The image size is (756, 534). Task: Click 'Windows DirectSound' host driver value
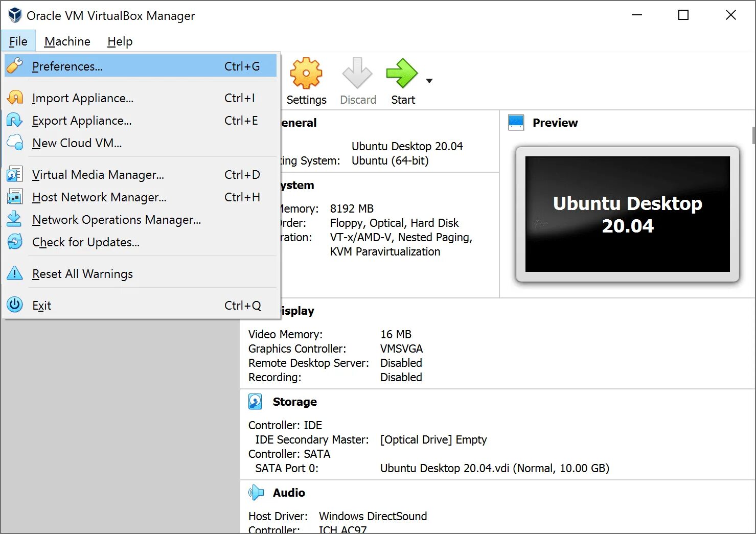coord(373,516)
